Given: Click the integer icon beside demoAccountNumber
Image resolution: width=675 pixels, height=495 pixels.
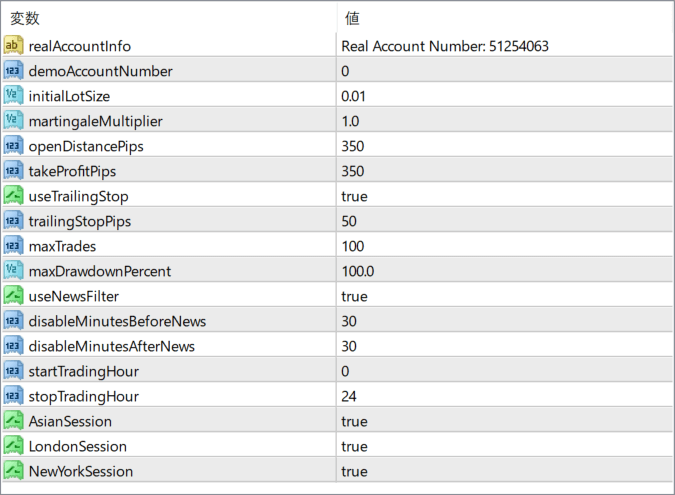Looking at the screenshot, I should click(x=13, y=71).
